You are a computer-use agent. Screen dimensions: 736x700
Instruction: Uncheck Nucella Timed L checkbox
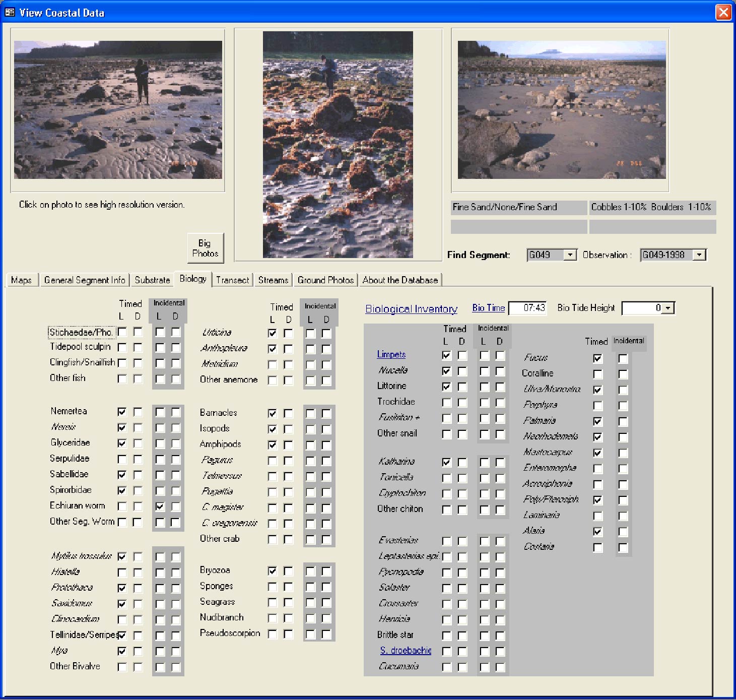coord(446,371)
